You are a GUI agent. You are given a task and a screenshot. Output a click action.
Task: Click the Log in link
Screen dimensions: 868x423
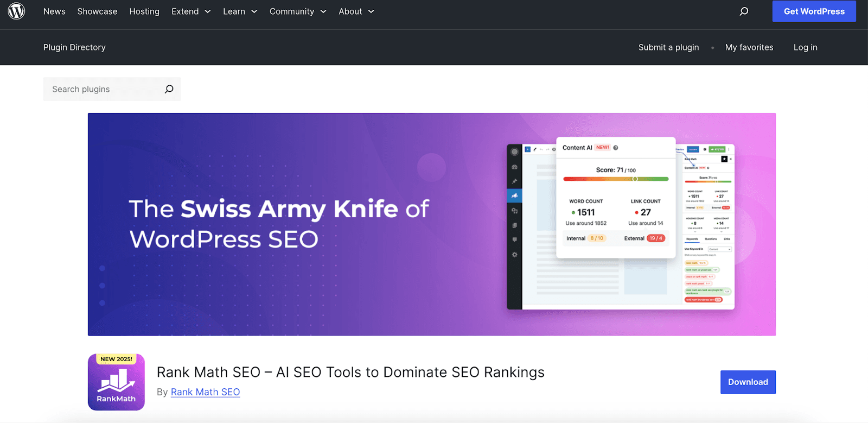coord(805,47)
